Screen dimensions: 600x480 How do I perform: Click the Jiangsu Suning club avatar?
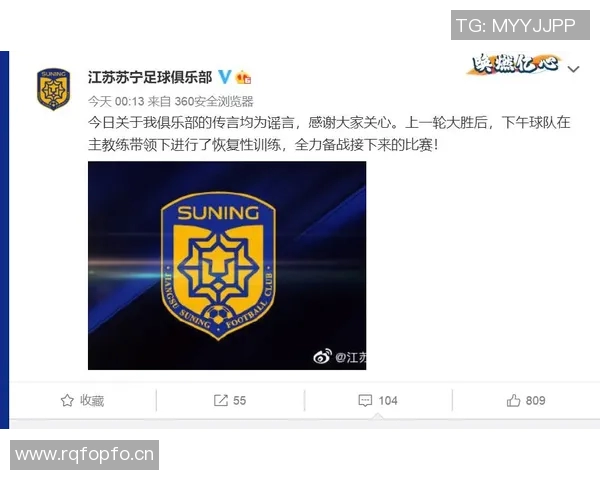click(x=53, y=89)
